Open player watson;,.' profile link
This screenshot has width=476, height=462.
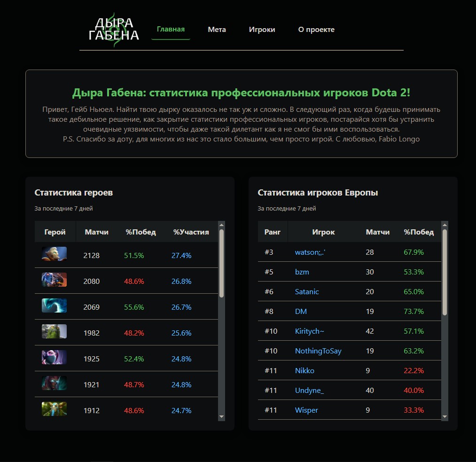click(x=310, y=252)
